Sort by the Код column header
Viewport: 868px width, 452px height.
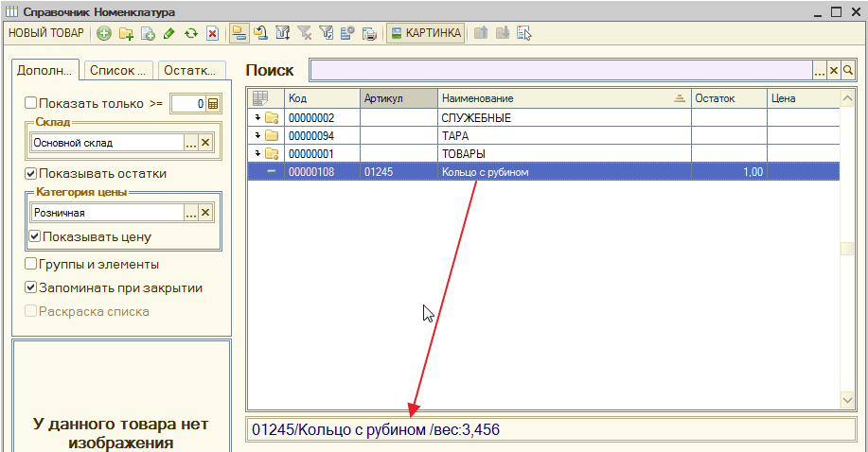tap(322, 98)
